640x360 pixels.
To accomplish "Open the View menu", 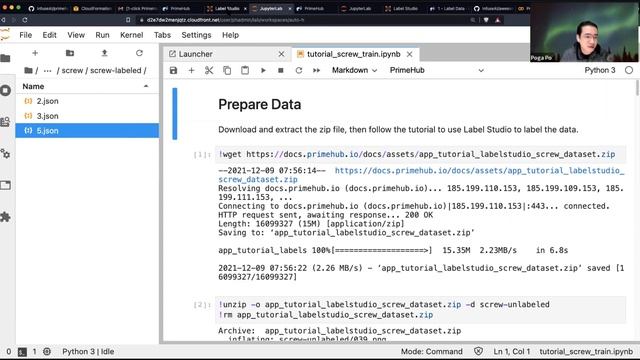I will coord(76,35).
